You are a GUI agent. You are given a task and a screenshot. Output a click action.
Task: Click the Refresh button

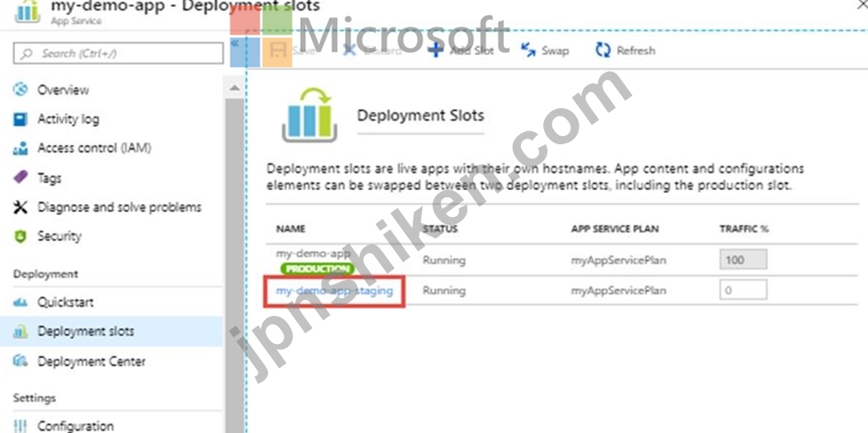point(625,50)
